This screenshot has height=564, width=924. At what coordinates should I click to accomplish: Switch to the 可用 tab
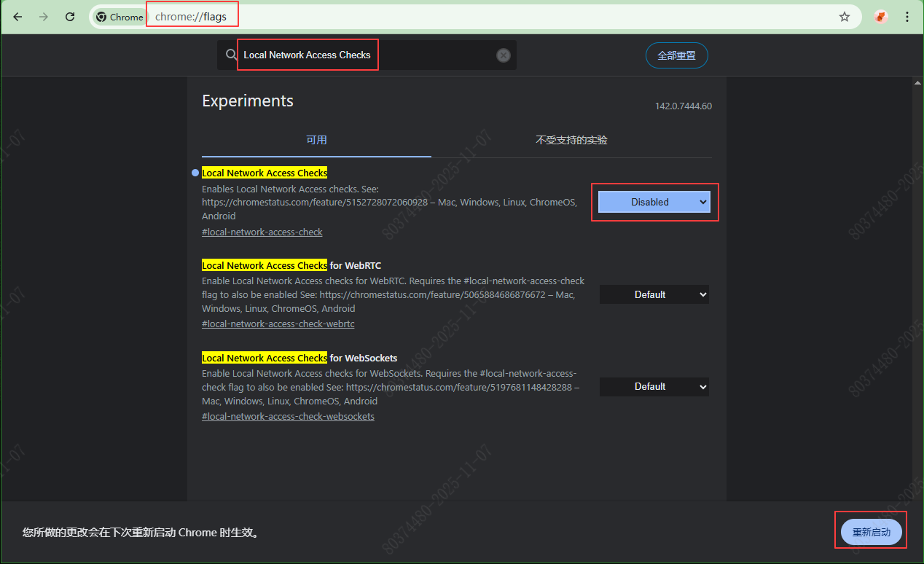point(316,140)
